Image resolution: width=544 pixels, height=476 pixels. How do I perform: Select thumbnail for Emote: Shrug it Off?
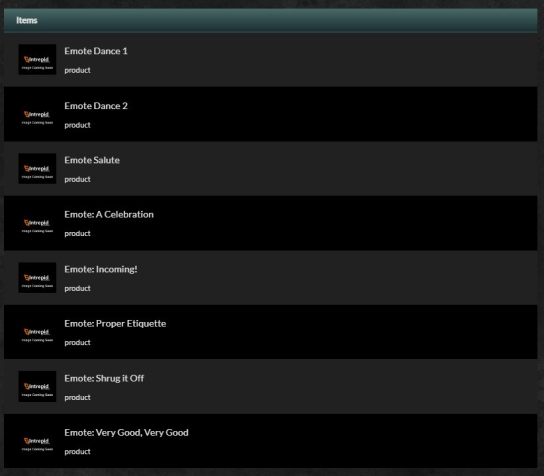pos(37,386)
